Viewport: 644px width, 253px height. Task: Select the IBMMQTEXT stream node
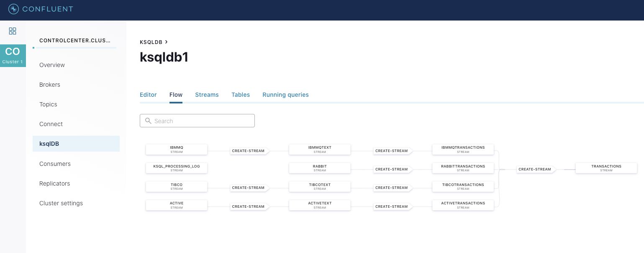click(x=320, y=150)
